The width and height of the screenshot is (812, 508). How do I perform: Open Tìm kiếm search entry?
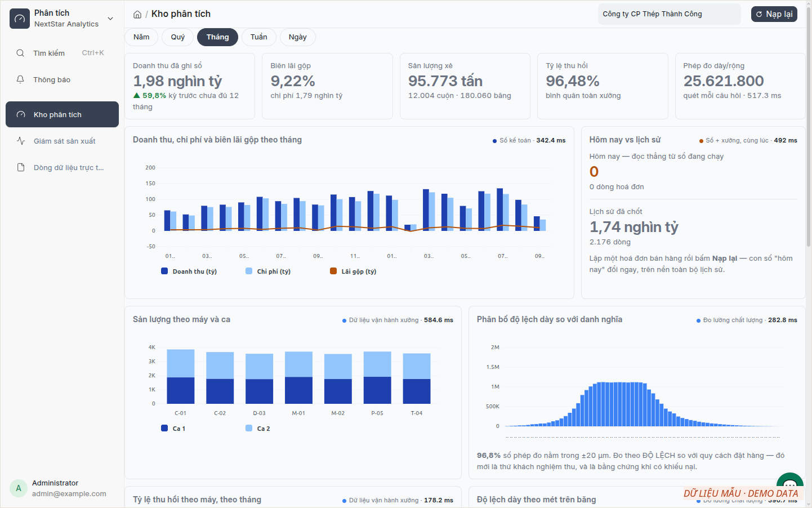[x=62, y=53]
